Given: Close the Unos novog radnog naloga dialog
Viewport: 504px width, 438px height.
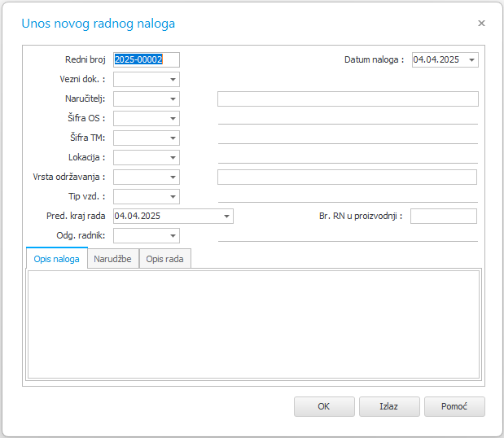Looking at the screenshot, I should coord(481,23).
